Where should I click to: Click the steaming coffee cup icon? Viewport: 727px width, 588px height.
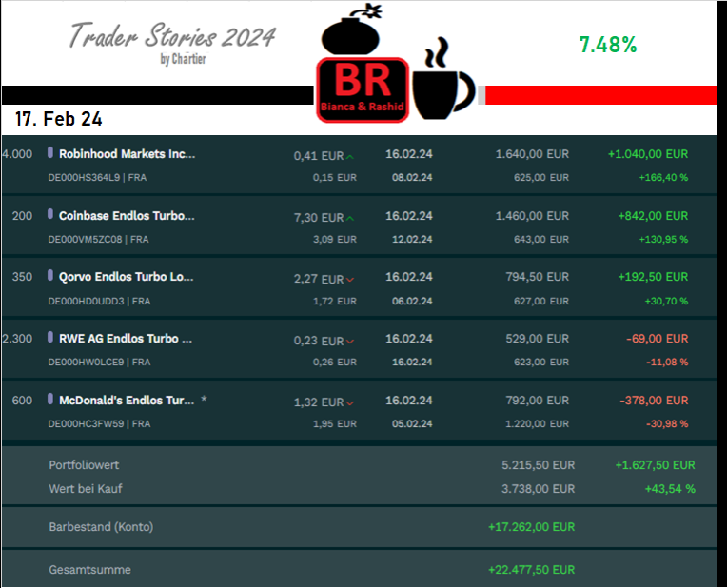[443, 78]
